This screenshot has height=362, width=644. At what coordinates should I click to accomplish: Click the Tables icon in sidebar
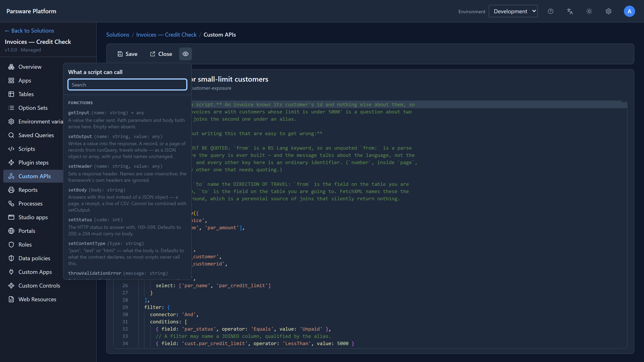(11, 94)
